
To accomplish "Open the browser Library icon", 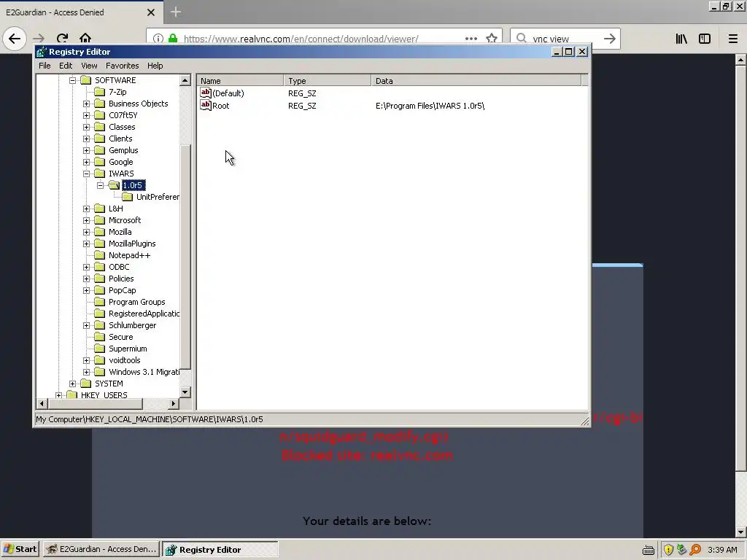I will (x=681, y=39).
